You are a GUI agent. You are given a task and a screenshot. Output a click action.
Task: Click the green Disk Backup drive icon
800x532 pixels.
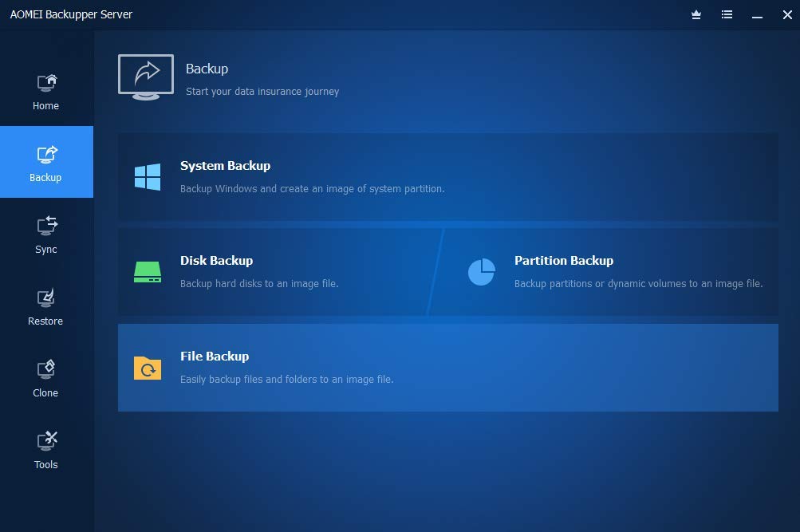pos(148,272)
